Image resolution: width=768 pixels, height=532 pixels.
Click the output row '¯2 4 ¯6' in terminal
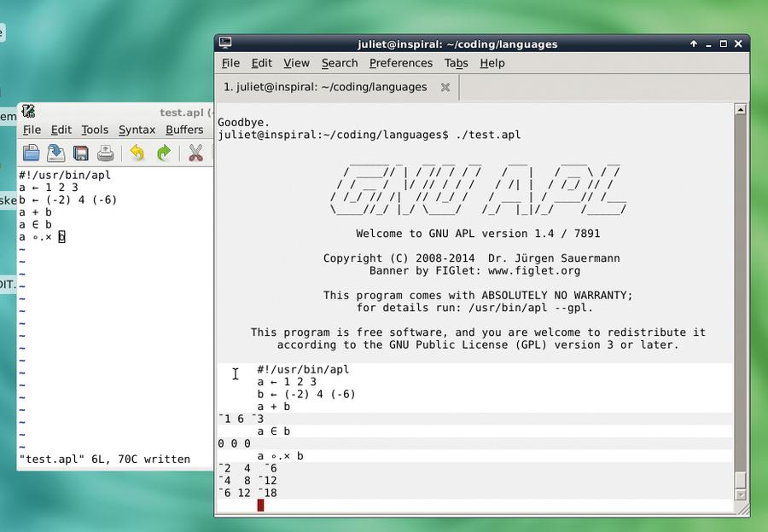click(x=247, y=468)
